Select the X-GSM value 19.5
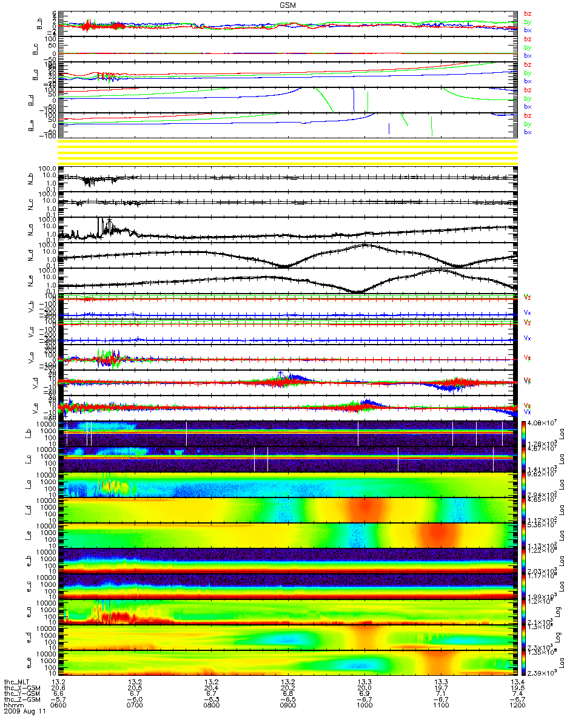The height and width of the screenshot is (728, 564). pos(517,688)
